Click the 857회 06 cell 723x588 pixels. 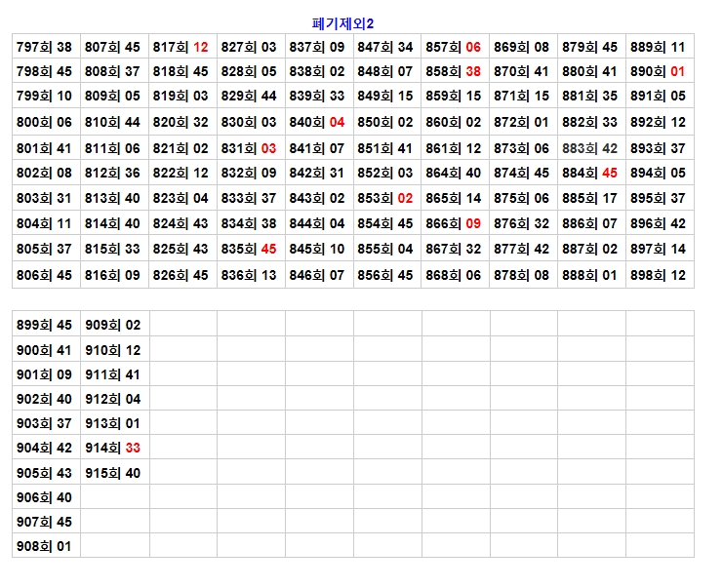pyautogui.click(x=455, y=47)
